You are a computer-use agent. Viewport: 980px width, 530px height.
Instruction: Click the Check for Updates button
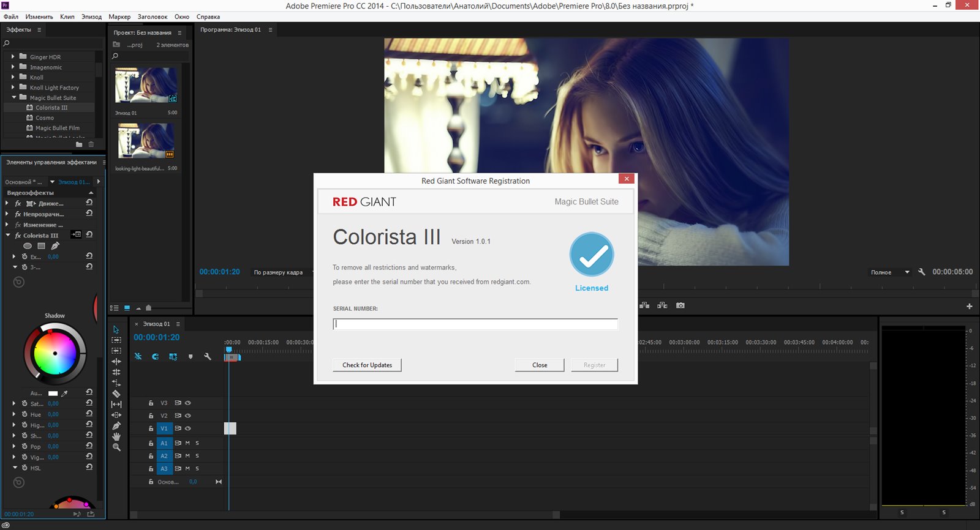[367, 365]
